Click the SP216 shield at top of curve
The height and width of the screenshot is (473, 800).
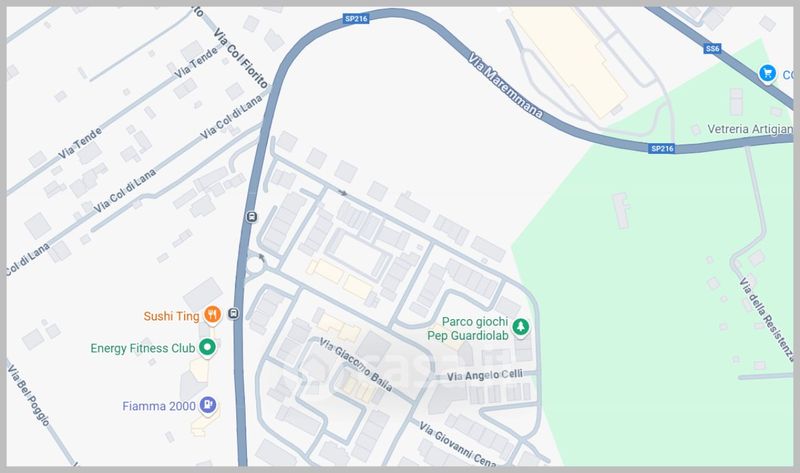pos(356,18)
